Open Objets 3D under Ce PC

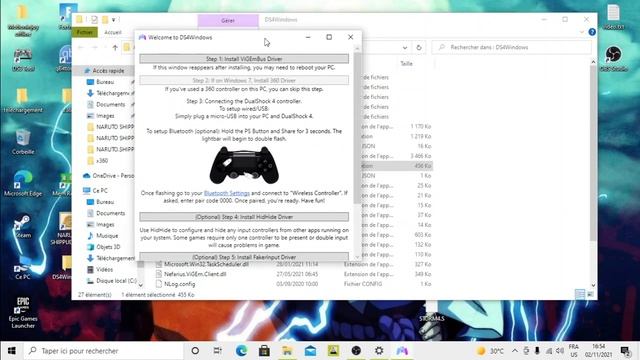[x=108, y=247]
